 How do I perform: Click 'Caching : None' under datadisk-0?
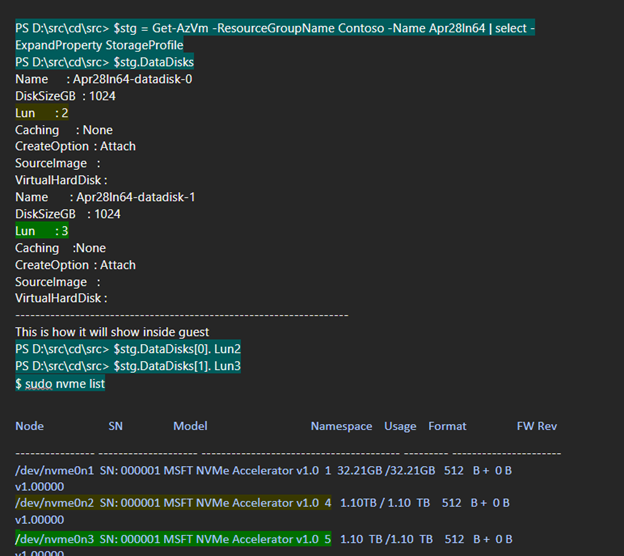tap(64, 130)
